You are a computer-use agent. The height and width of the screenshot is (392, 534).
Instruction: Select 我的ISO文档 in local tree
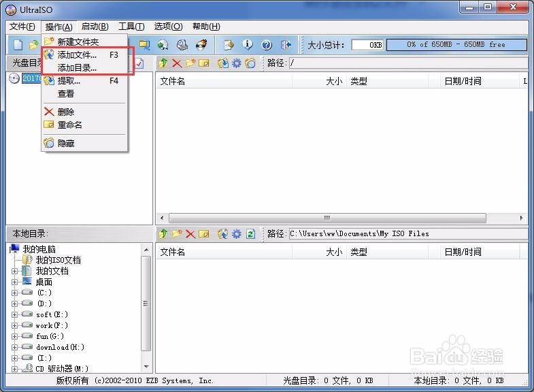(x=59, y=260)
